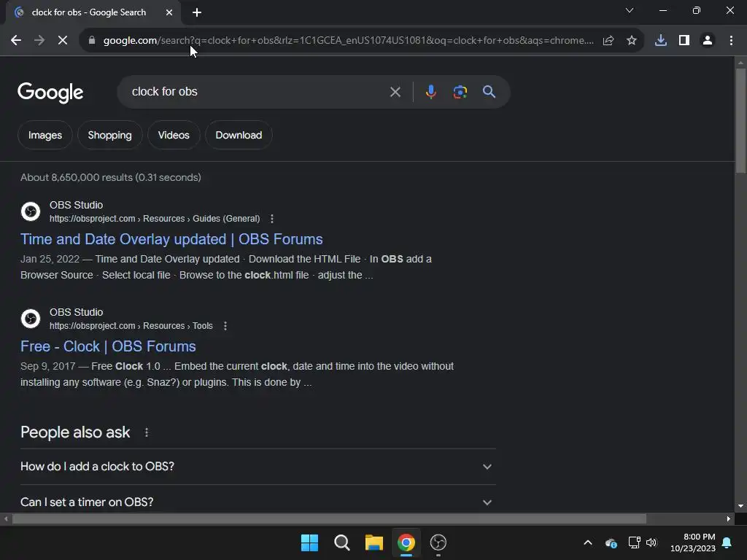The width and height of the screenshot is (747, 560).
Task: Click the browser back arrow
Action: click(16, 41)
